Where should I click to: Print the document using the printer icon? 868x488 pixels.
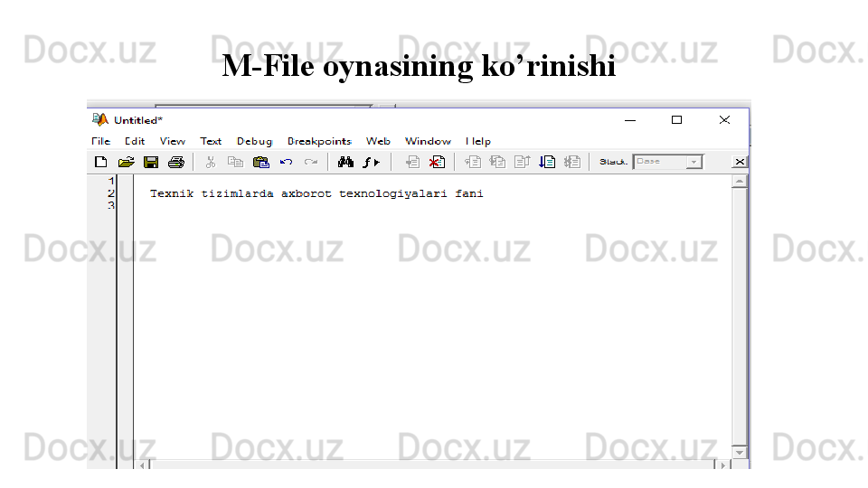pos(176,162)
